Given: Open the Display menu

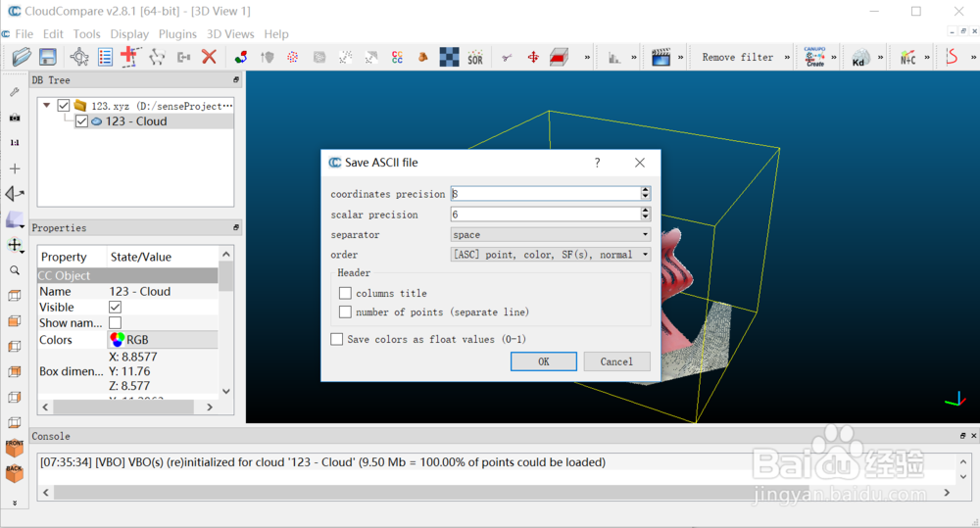Looking at the screenshot, I should (129, 33).
